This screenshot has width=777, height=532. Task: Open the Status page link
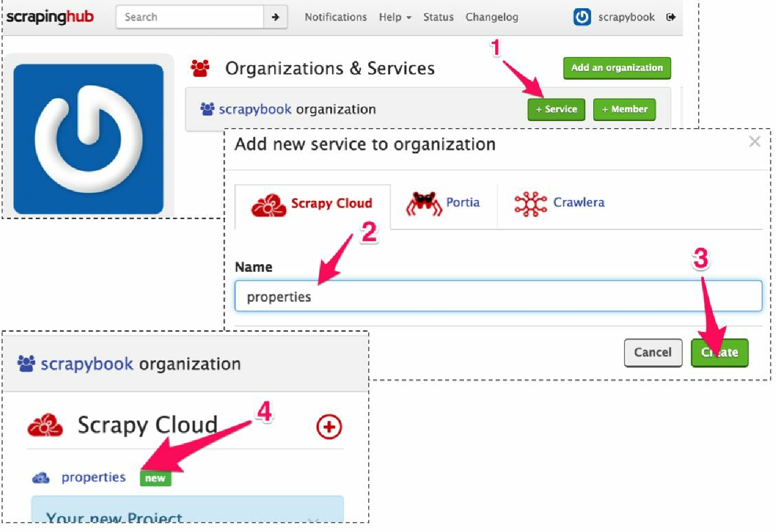(438, 17)
